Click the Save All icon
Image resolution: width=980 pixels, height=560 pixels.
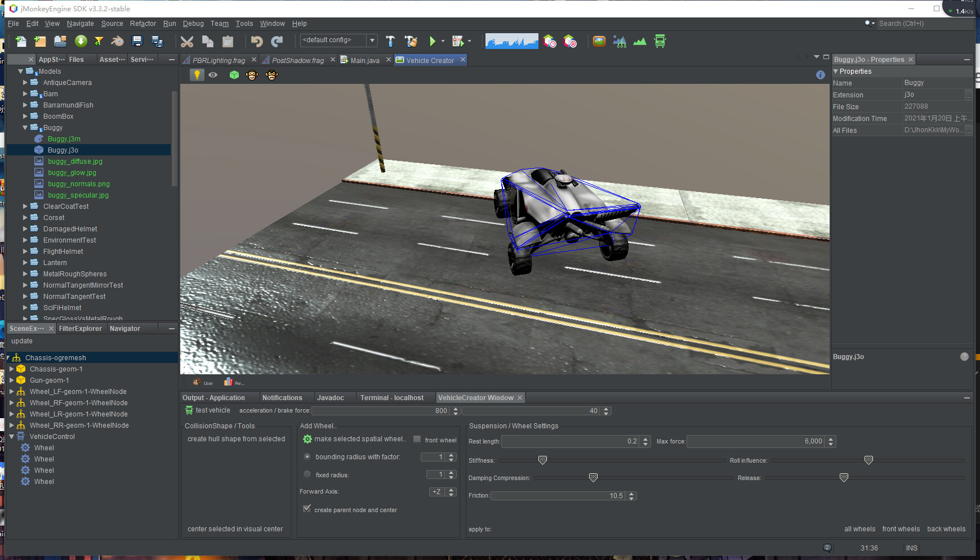157,41
